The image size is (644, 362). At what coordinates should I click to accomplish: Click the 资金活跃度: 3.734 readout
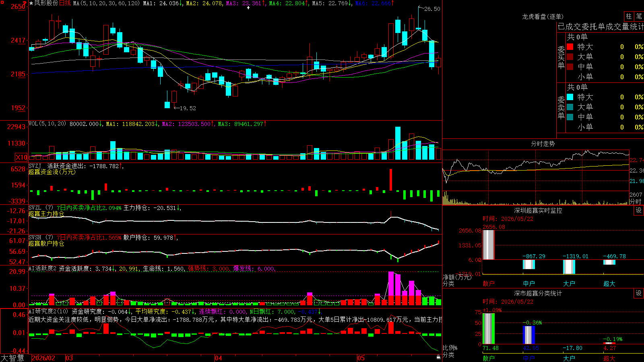click(87, 268)
